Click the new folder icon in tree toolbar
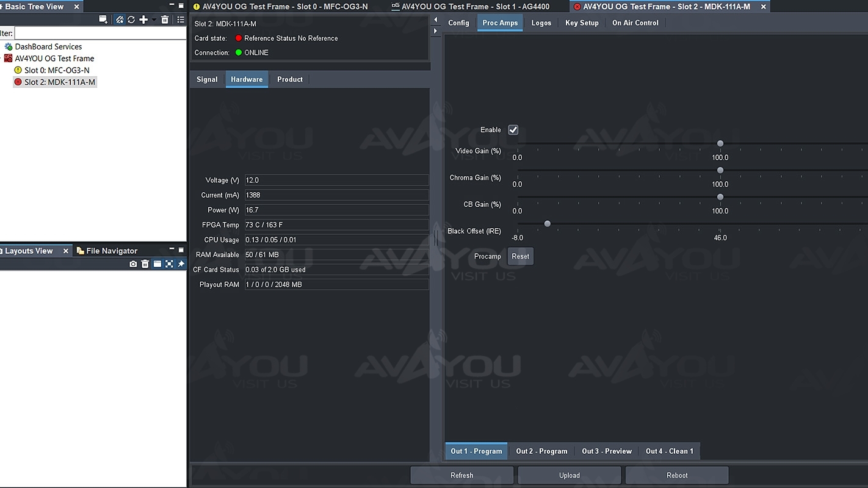This screenshot has width=868, height=488. pyautogui.click(x=103, y=20)
